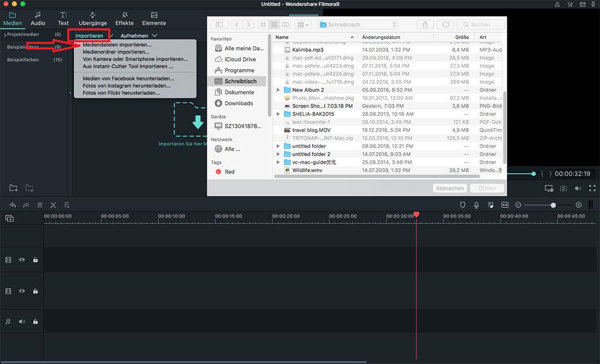
Task: Go forward in the file dialog
Action: pyautogui.click(x=248, y=25)
